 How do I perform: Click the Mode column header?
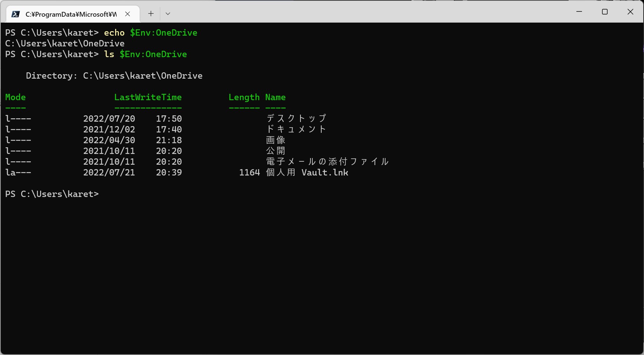16,97
